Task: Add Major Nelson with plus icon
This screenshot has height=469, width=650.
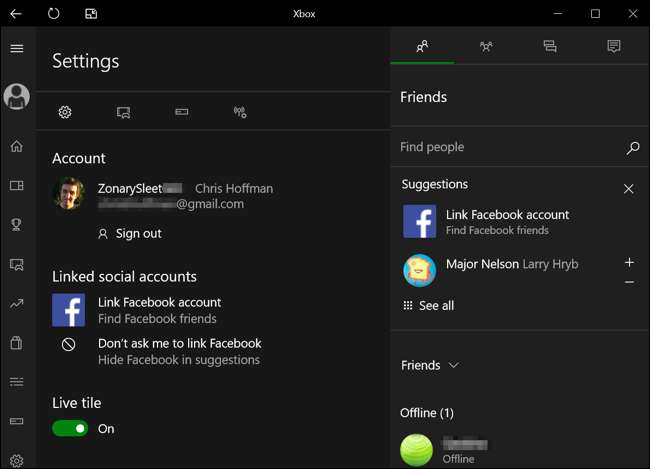Action: (x=629, y=262)
